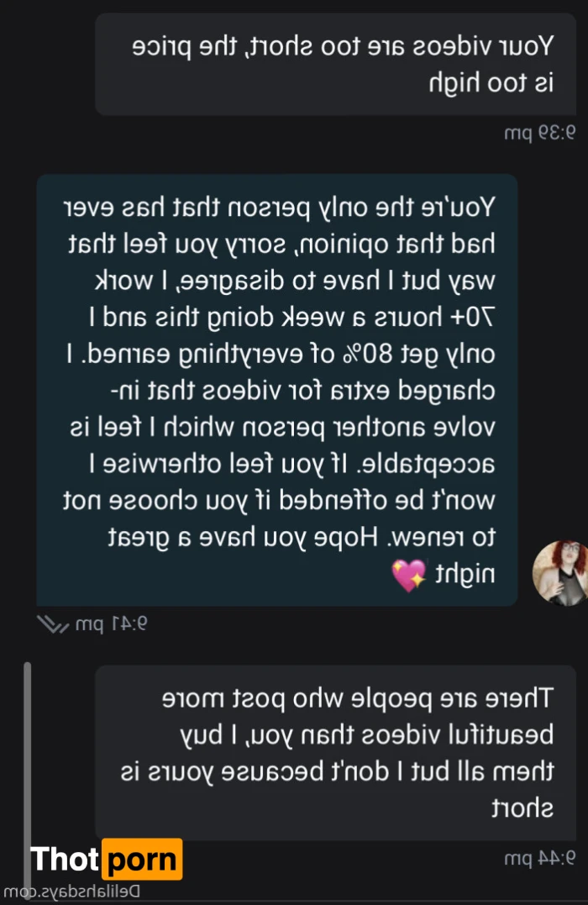This screenshot has width=588, height=905.
Task: Click the sparkling heart emoji
Action: 408,575
